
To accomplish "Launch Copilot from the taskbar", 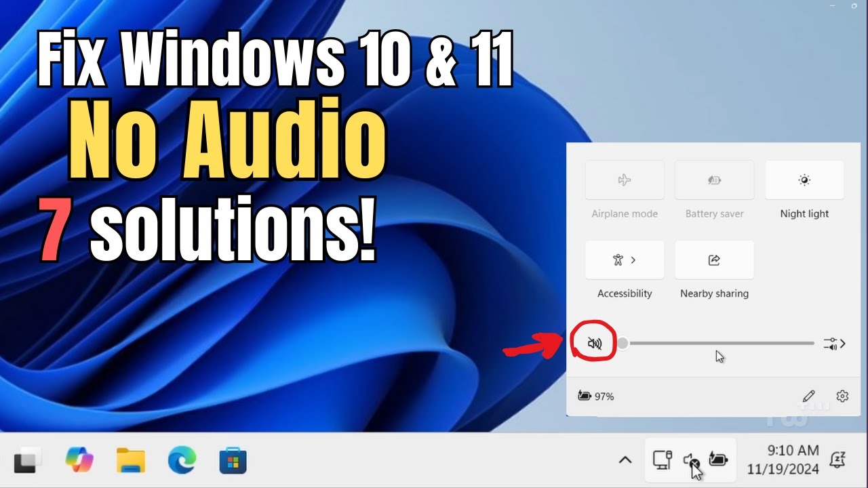I will coord(79,461).
